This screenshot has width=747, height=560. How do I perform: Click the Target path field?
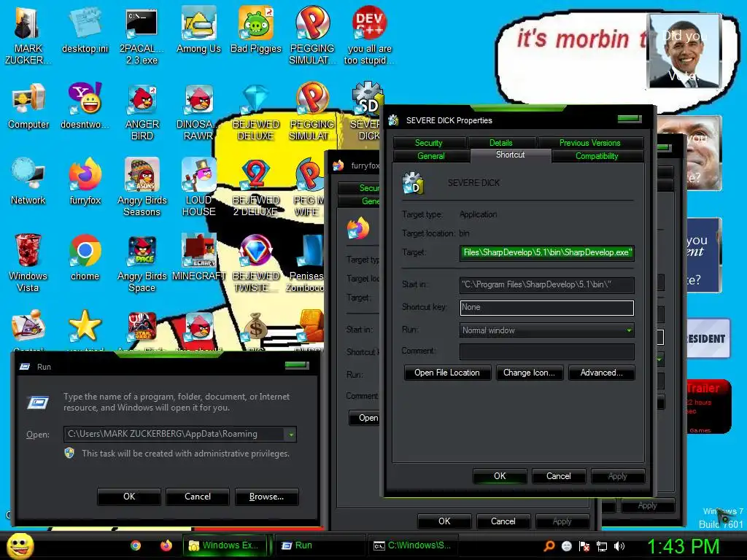(547, 252)
